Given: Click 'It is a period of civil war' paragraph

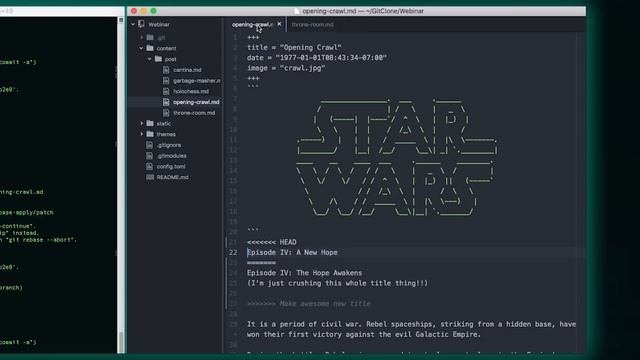Looking at the screenshot, I should (x=411, y=329).
